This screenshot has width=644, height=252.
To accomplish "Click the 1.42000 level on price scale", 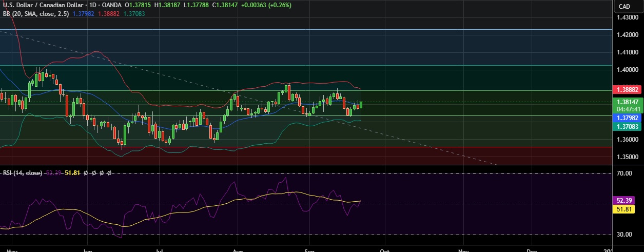I will tap(628, 35).
